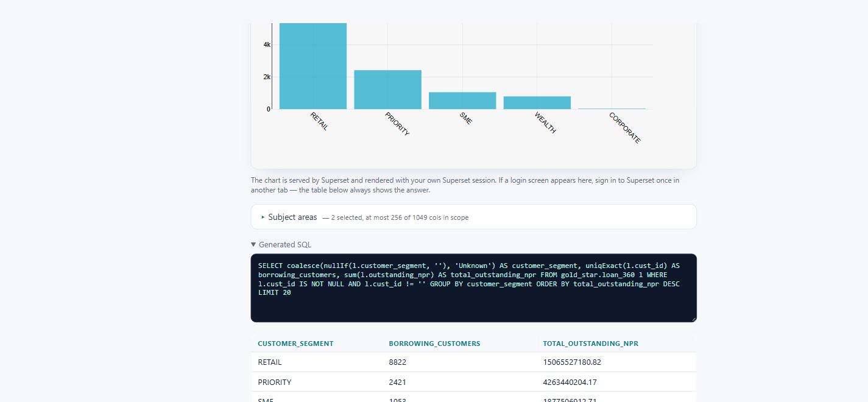Click the SME bar in chart

(x=462, y=101)
